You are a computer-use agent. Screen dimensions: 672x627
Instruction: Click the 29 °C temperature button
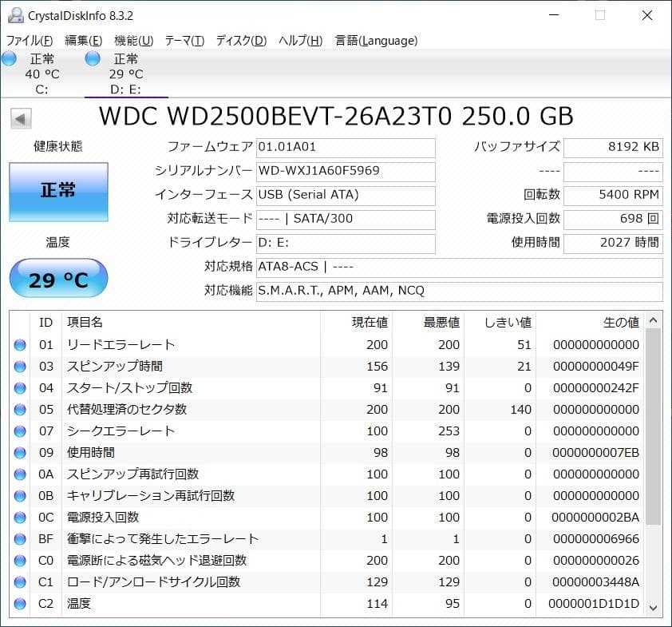coord(59,278)
